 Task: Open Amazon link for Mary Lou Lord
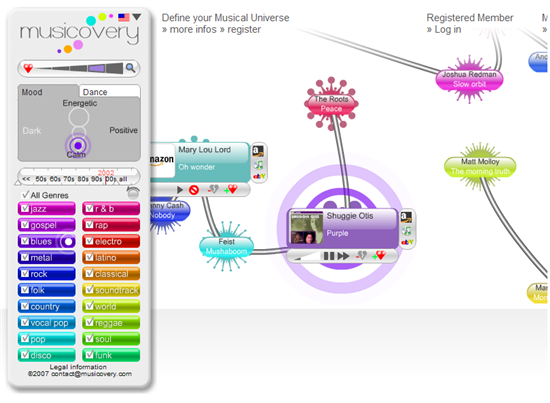[x=259, y=151]
